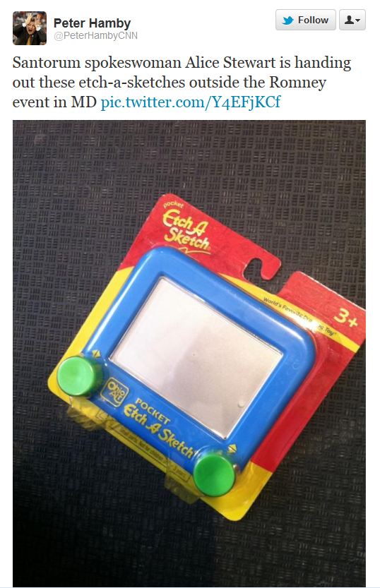Open the Peter Hamby name link
This screenshot has height=588, width=380.
pyautogui.click(x=92, y=23)
